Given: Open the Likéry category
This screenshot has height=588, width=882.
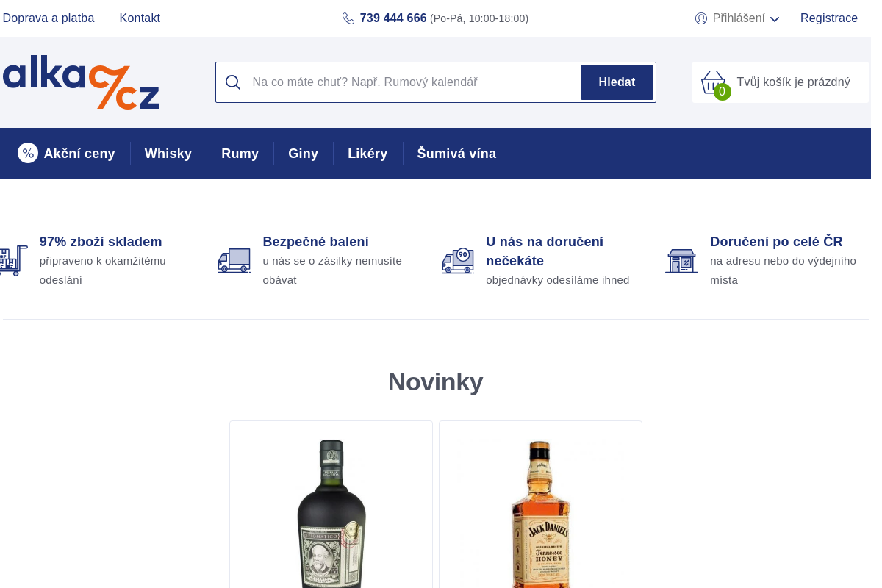Looking at the screenshot, I should (x=367, y=154).
